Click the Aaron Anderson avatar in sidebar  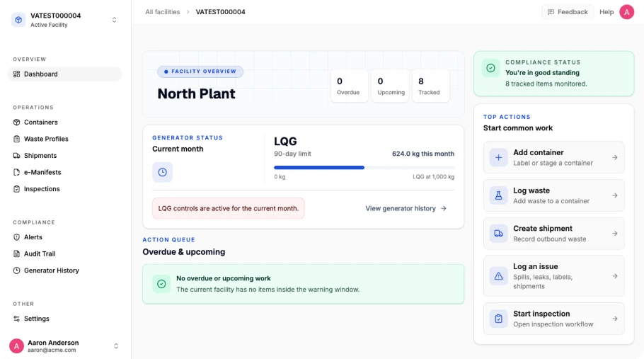tap(16, 346)
